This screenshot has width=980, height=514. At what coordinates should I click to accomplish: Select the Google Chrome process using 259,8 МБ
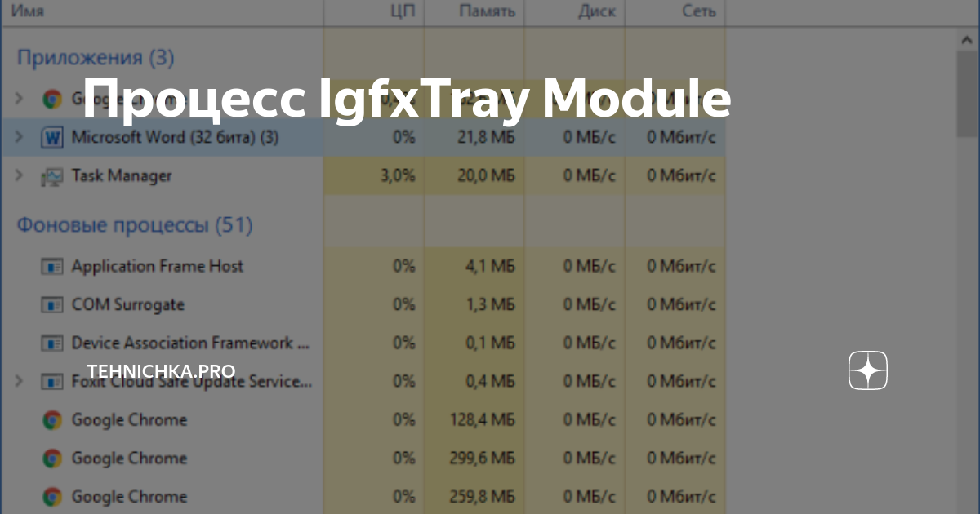(x=129, y=496)
